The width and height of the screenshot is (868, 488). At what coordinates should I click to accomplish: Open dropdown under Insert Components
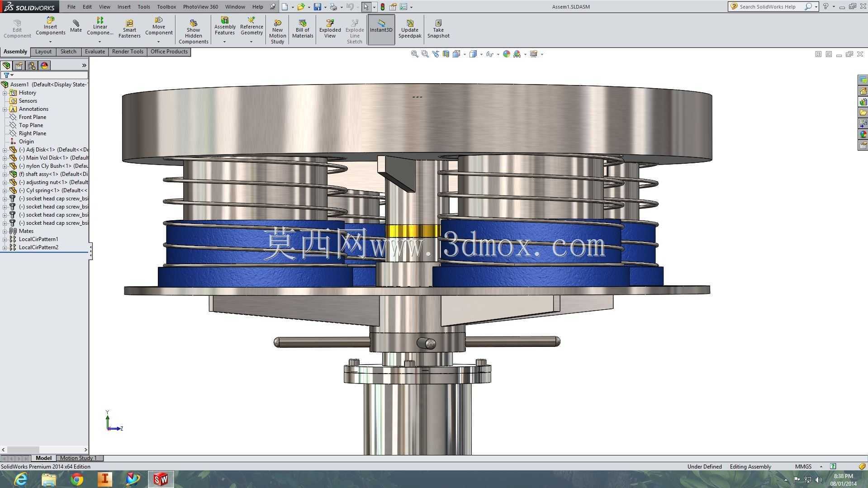(50, 42)
